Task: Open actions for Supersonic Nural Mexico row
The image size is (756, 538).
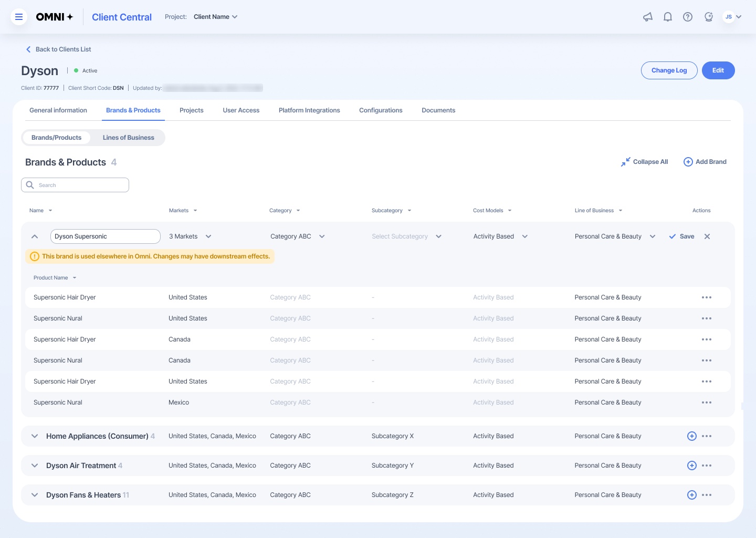Action: click(707, 402)
